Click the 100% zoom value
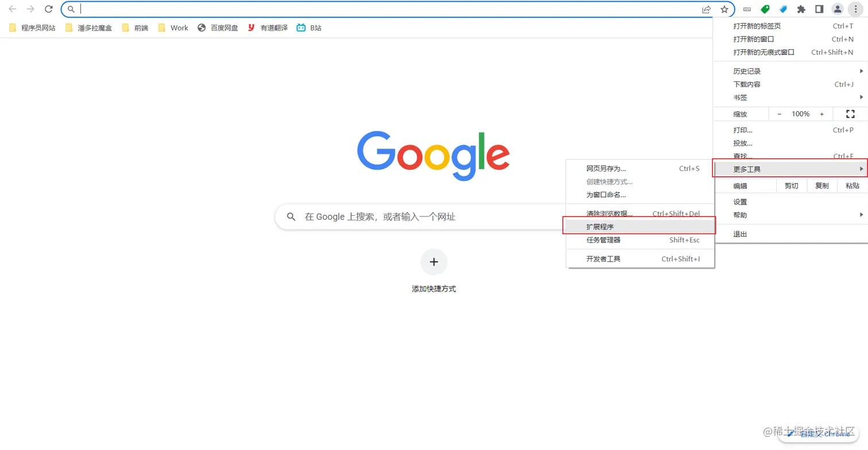868x450 pixels. click(x=800, y=114)
